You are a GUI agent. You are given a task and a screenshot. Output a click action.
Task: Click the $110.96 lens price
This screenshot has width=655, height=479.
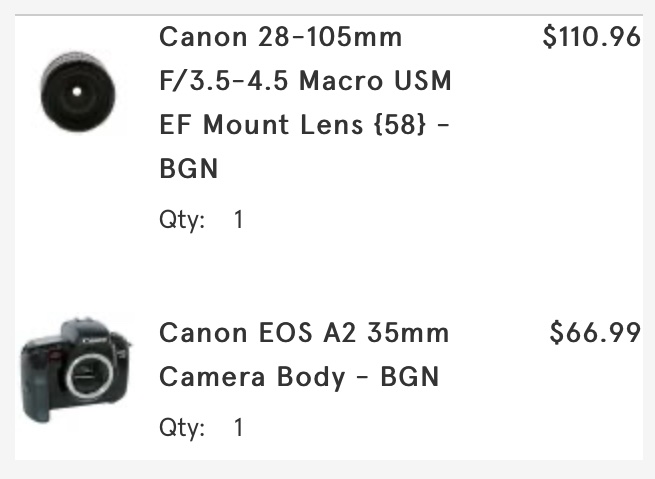[591, 38]
